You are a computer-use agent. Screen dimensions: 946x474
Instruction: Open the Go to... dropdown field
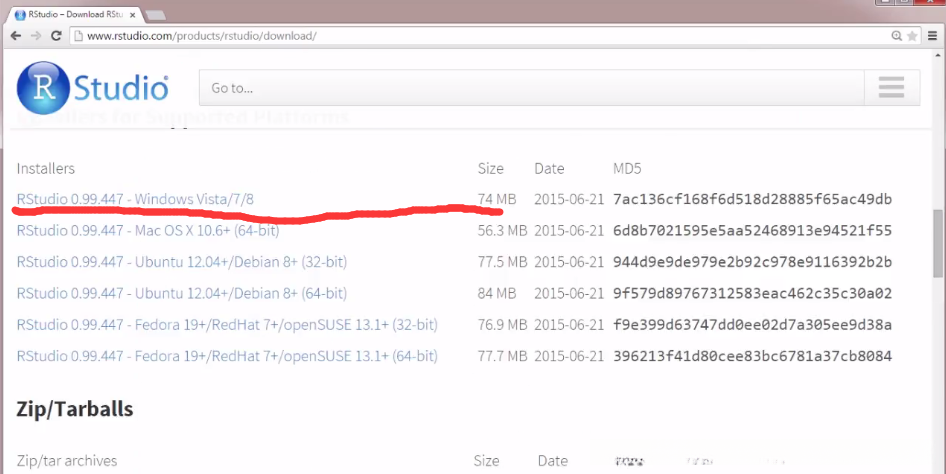532,87
